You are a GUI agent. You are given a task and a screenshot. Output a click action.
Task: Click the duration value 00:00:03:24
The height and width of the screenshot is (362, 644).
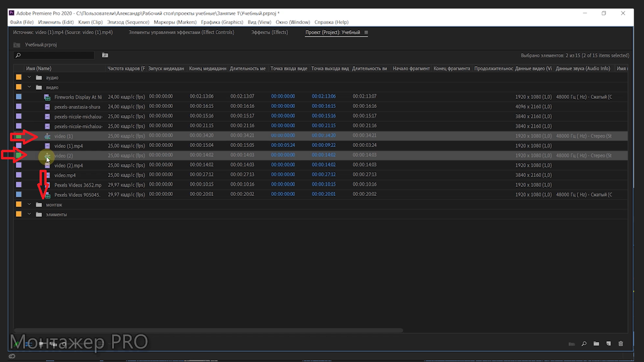click(364, 146)
